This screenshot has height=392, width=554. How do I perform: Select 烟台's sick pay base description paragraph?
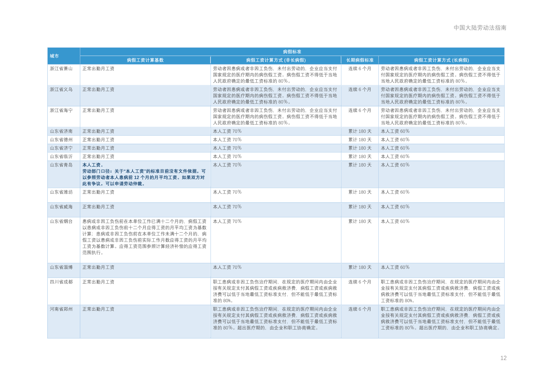point(144,237)
